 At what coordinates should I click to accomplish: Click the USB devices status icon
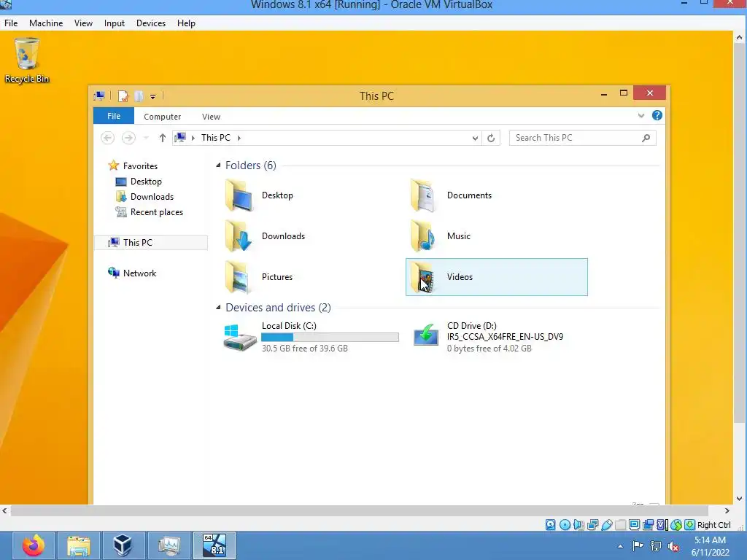point(606,525)
